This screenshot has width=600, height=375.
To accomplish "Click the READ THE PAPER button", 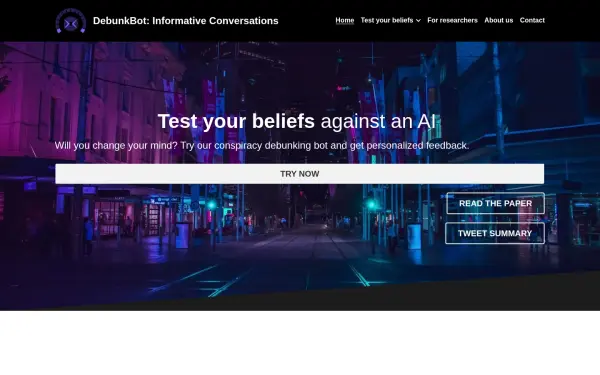I will pyautogui.click(x=496, y=203).
